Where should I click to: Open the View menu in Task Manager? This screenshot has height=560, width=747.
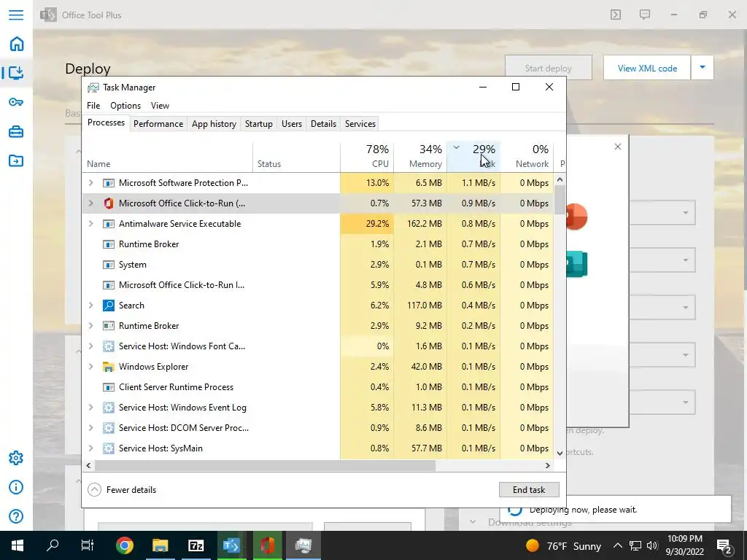pos(160,106)
